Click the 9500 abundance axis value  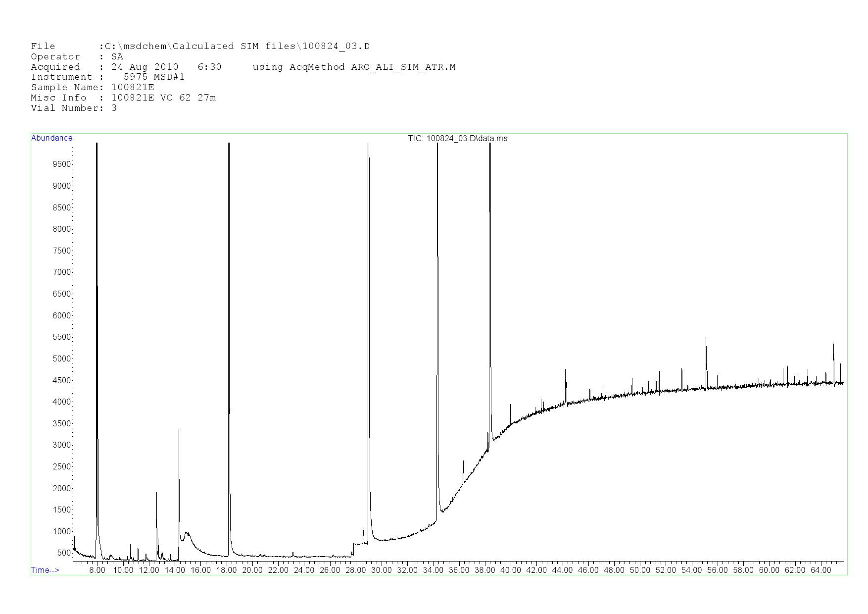pos(62,164)
